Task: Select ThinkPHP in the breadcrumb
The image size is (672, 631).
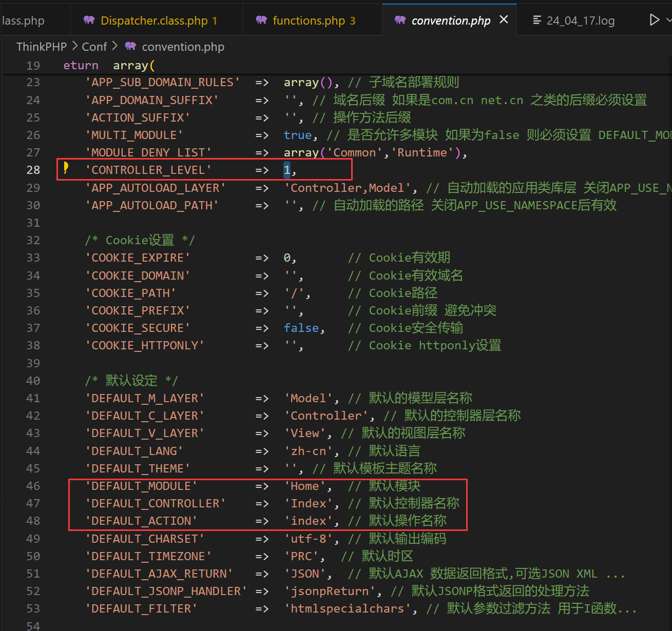Action: tap(42, 47)
